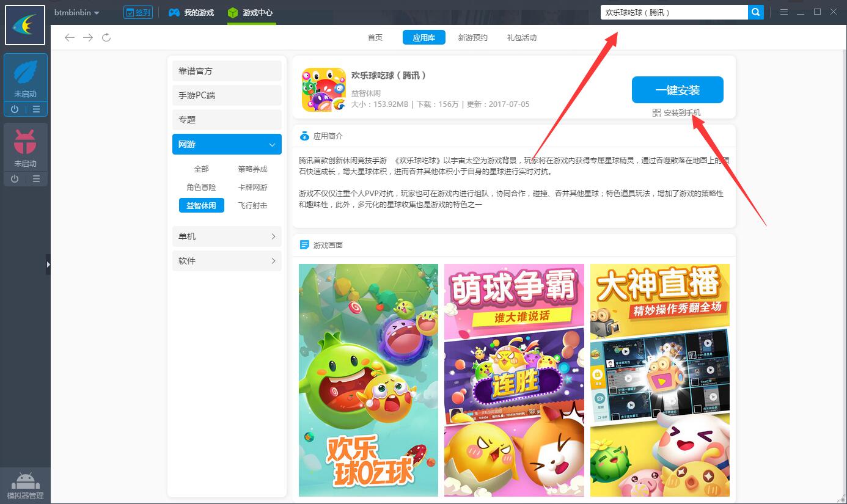Click the green cube 游戏中心 icon
847x504 pixels.
pyautogui.click(x=233, y=12)
